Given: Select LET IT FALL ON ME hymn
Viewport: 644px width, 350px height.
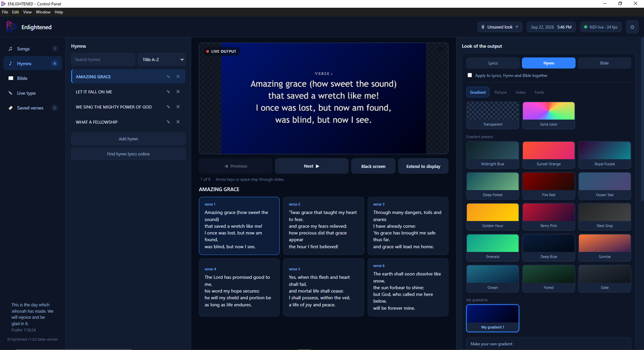Looking at the screenshot, I should click(128, 92).
